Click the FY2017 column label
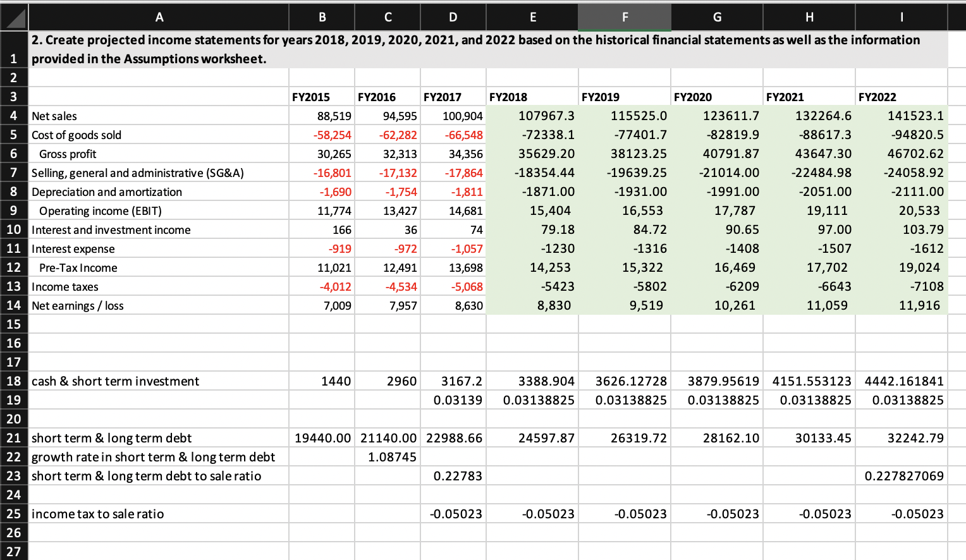 coord(443,97)
